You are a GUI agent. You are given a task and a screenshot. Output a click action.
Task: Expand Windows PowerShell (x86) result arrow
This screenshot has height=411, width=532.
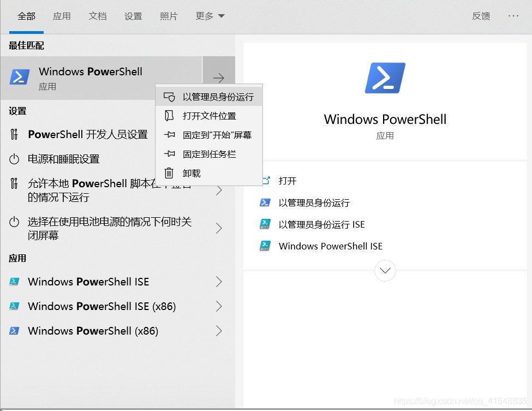click(x=219, y=331)
